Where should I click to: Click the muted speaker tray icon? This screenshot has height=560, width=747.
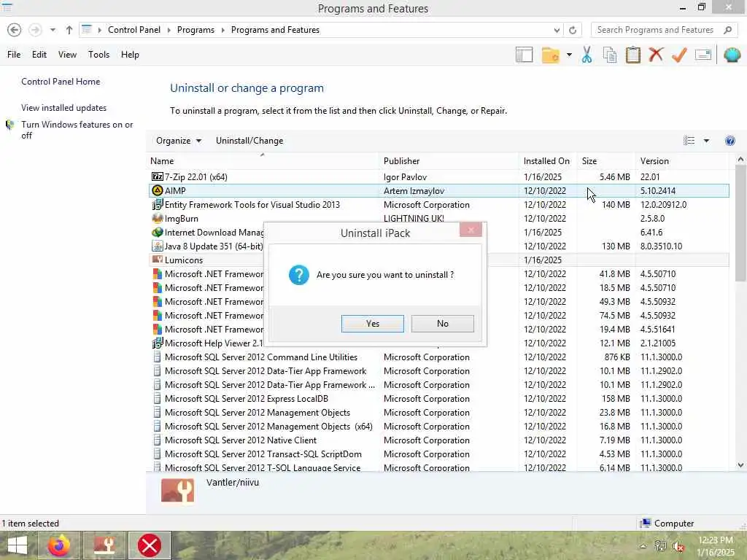pyautogui.click(x=678, y=546)
